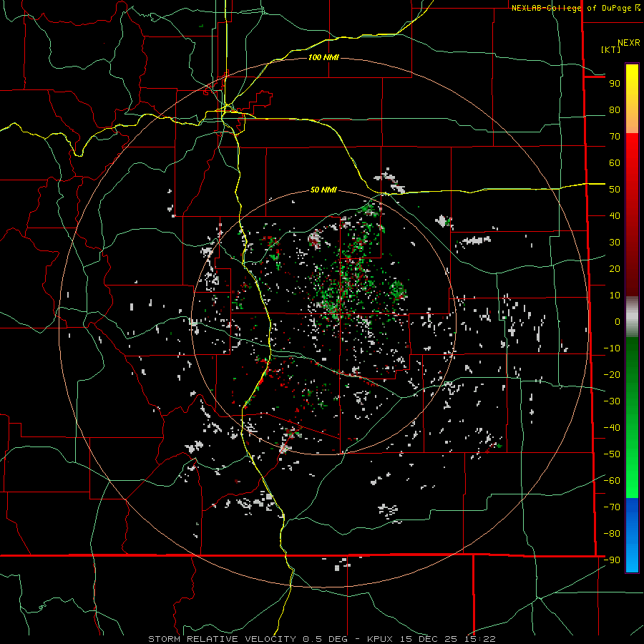Click the "15:22" timestamp in the caption

pyautogui.click(x=479, y=639)
